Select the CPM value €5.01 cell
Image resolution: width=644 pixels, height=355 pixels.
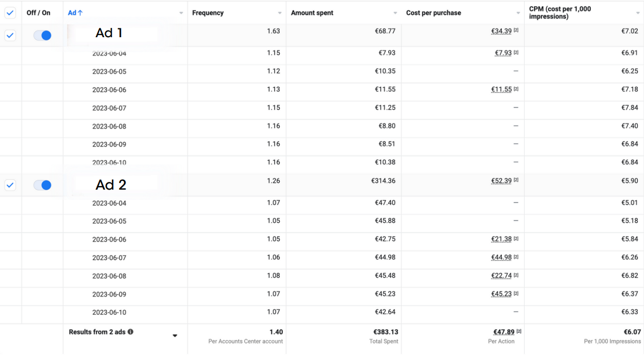tap(630, 203)
